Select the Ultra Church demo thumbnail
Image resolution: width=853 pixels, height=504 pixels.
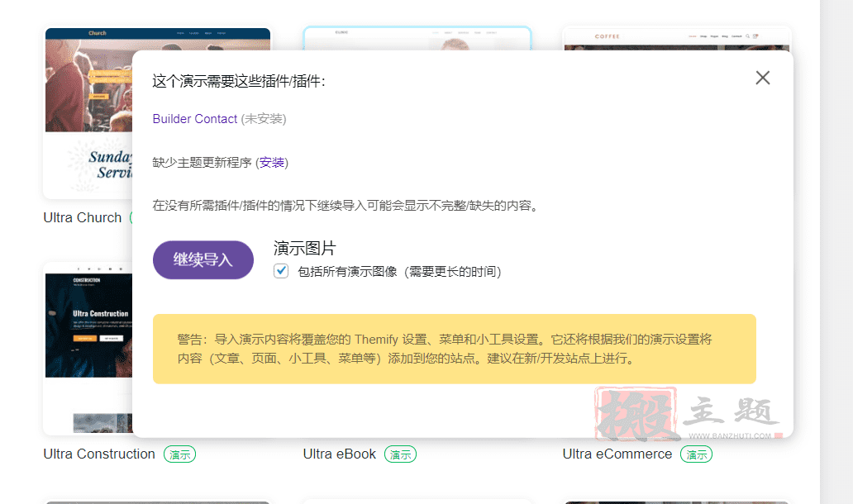click(88, 113)
